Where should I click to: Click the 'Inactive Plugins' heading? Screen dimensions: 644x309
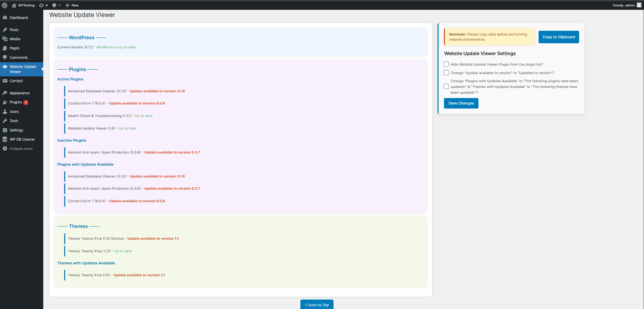point(72,140)
